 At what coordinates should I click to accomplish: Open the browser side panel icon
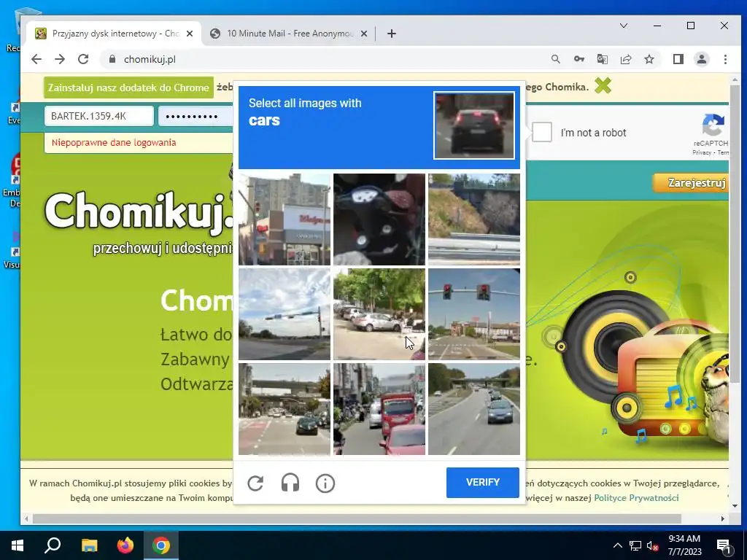coord(678,59)
